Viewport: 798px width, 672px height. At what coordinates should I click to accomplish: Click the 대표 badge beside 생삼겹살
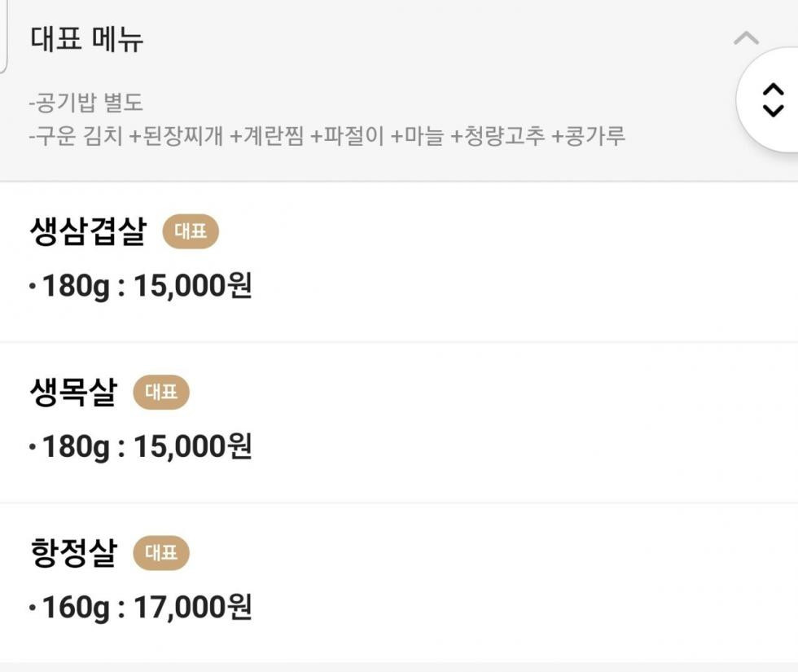(191, 232)
